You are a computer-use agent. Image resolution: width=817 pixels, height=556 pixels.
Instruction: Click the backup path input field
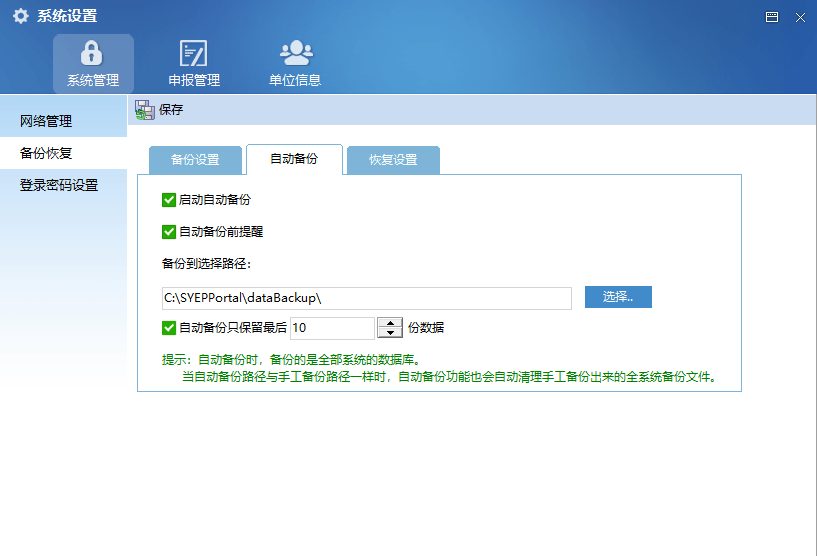[365, 298]
